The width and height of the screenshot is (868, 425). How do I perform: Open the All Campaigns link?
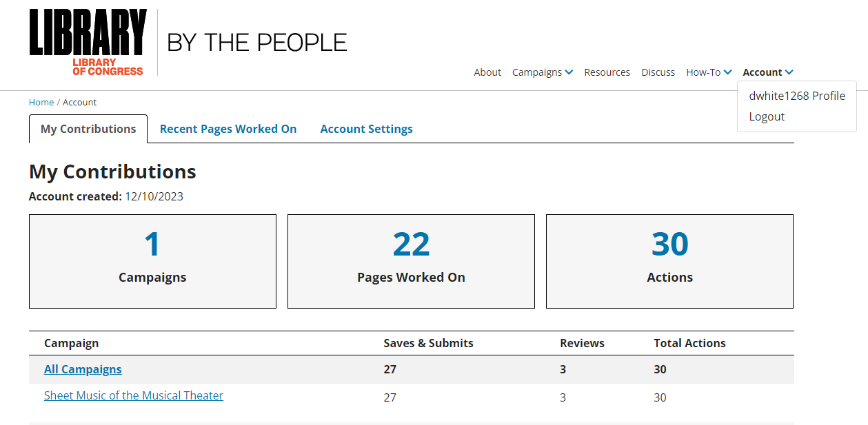tap(83, 369)
